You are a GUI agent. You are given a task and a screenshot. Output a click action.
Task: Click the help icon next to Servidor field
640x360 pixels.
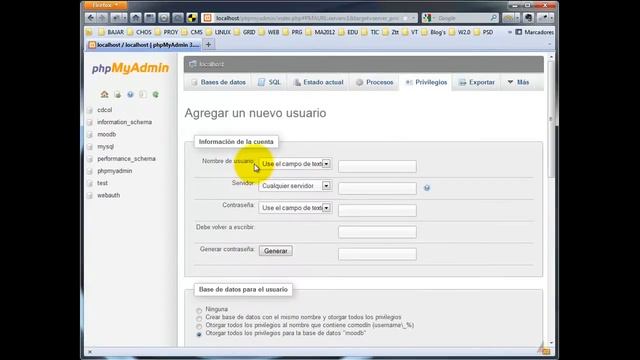[x=427, y=188]
